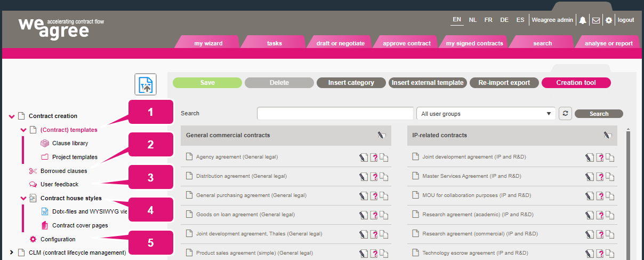
Task: Click 'Goods on loan agreement (General legal)' text
Action: click(x=245, y=215)
